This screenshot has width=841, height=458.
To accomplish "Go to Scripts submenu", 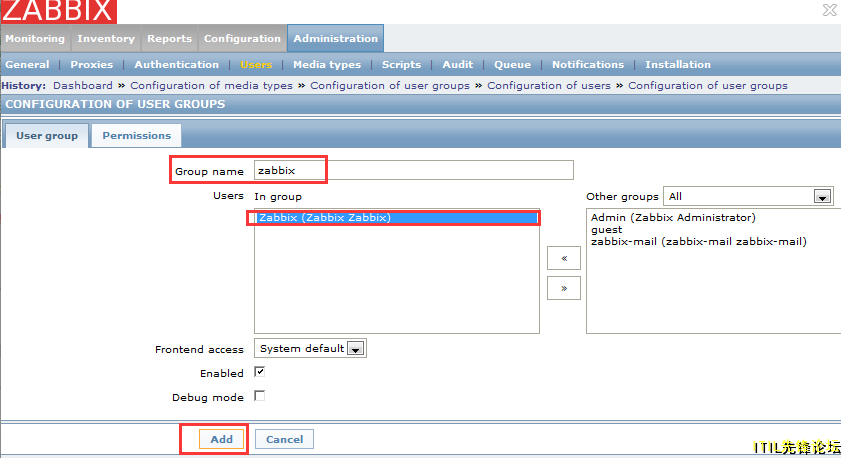I will 401,64.
